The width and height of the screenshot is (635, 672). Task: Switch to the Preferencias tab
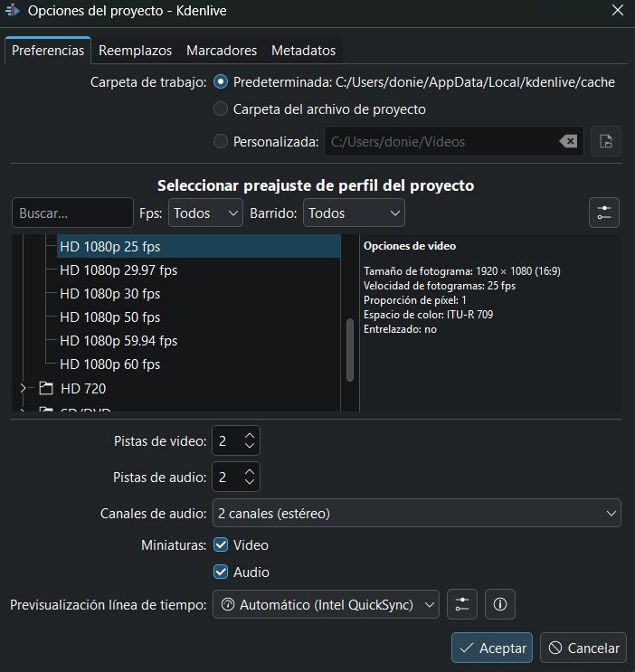[48, 51]
